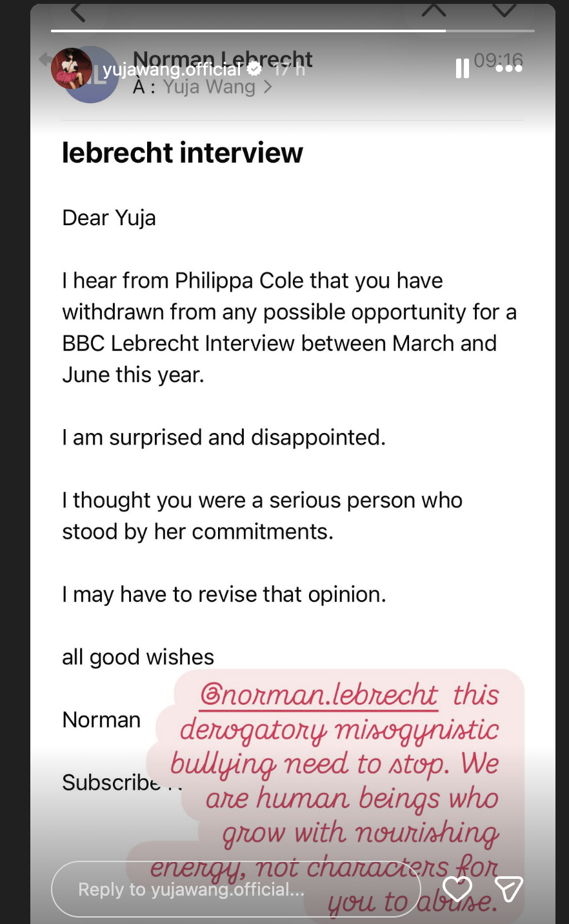Click the 17 h story timestamp

pyautogui.click(x=290, y=69)
